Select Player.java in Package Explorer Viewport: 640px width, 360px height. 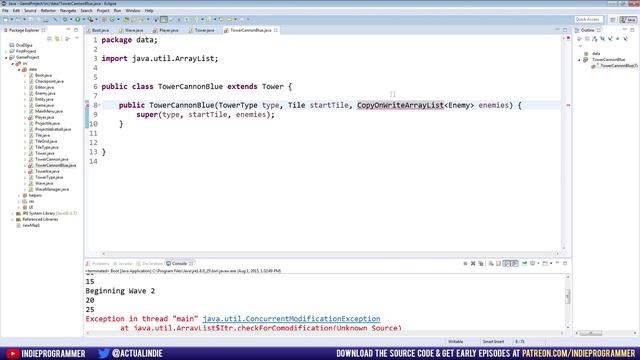point(44,117)
